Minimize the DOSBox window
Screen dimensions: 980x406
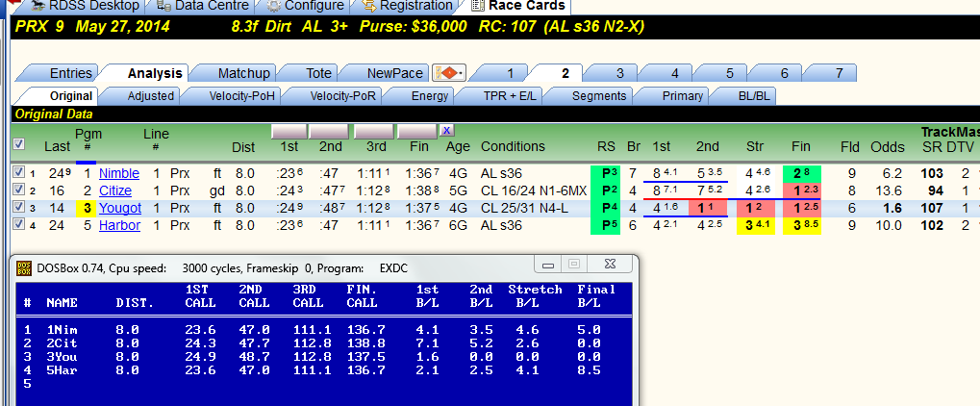click(548, 266)
